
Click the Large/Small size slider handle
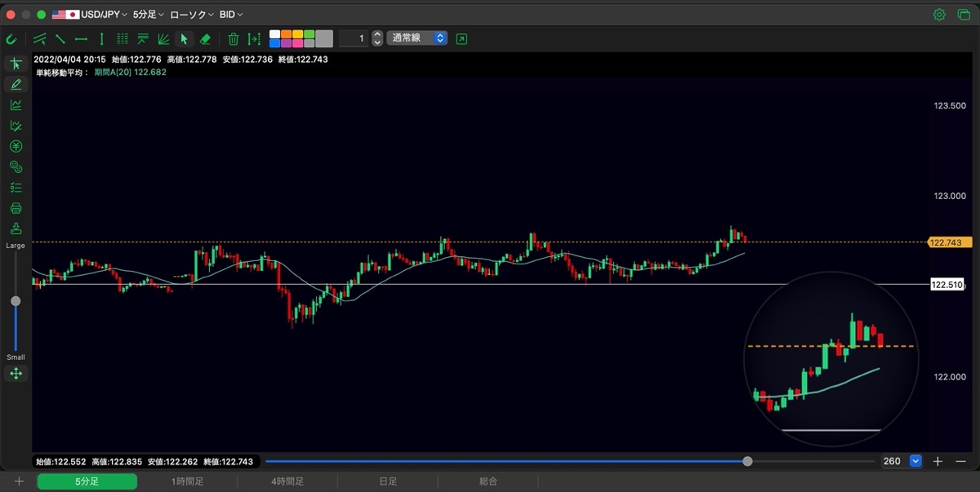pyautogui.click(x=16, y=301)
